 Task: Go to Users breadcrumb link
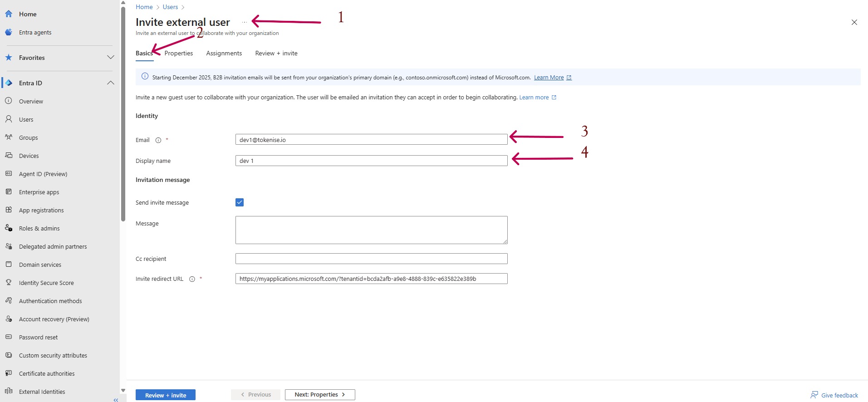tap(170, 7)
